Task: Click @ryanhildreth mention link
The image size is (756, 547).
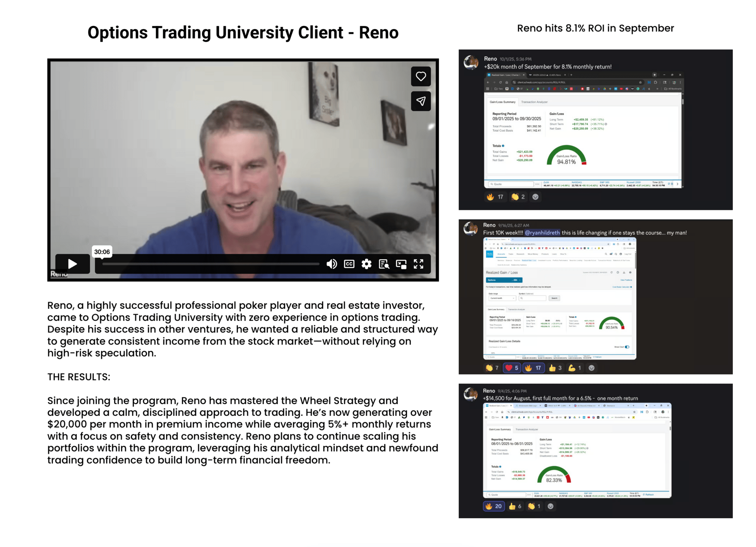Action: coord(542,233)
